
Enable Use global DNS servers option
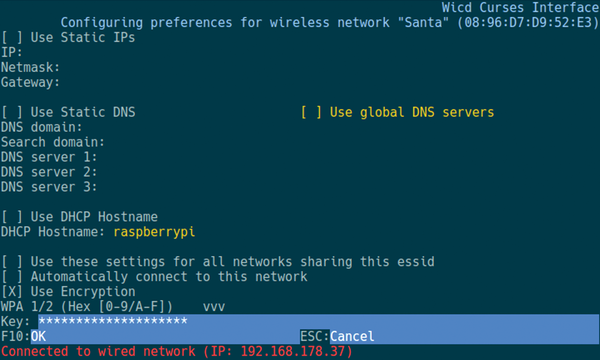point(397,112)
